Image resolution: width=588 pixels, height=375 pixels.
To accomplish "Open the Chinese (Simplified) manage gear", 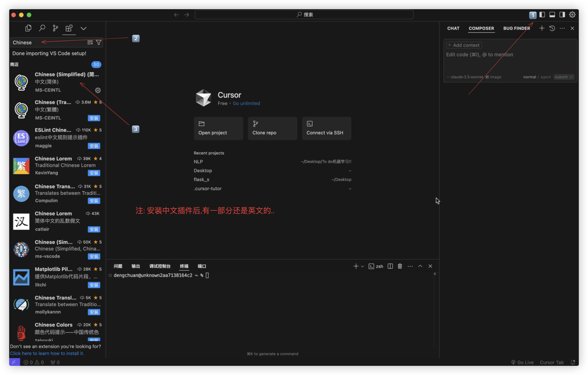I will point(98,90).
